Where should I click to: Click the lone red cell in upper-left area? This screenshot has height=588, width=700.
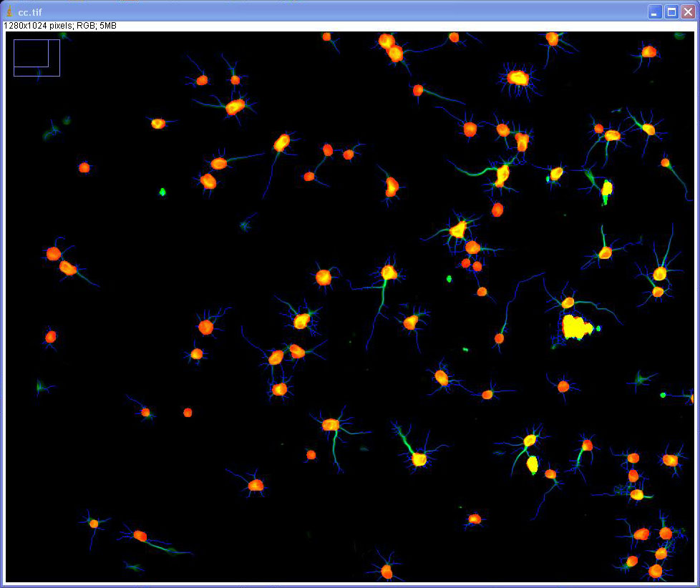coord(84,167)
